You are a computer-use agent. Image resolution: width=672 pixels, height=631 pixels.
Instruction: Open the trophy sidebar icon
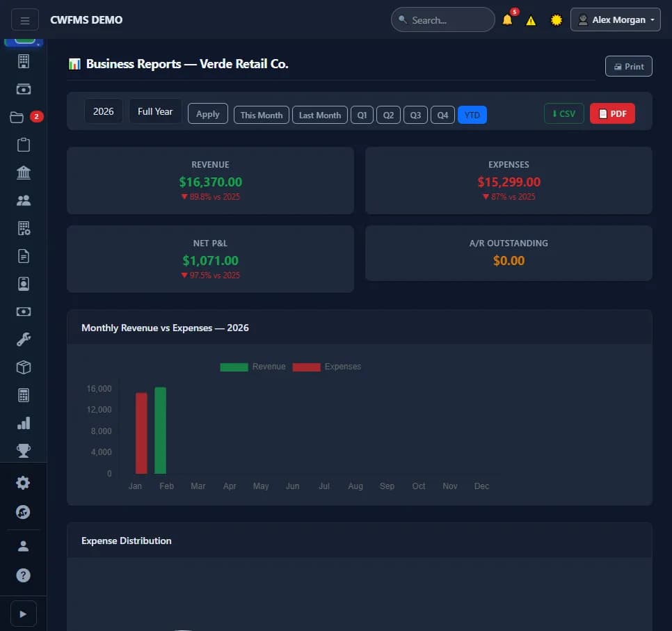tap(24, 451)
